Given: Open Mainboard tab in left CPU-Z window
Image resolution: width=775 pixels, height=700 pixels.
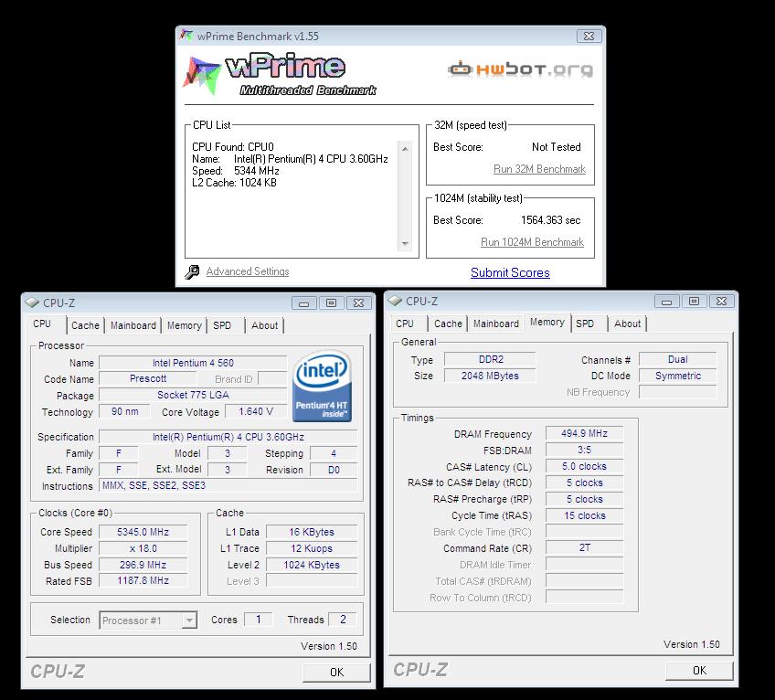Looking at the screenshot, I should point(133,325).
